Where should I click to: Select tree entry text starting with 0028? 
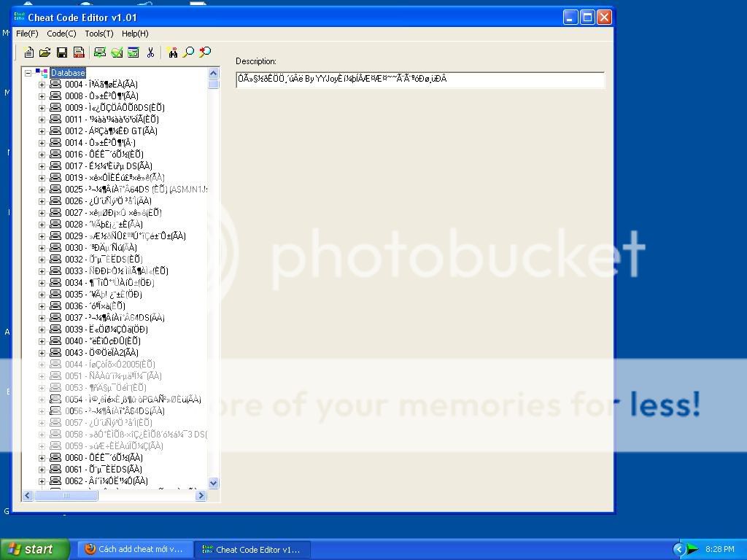104,225
